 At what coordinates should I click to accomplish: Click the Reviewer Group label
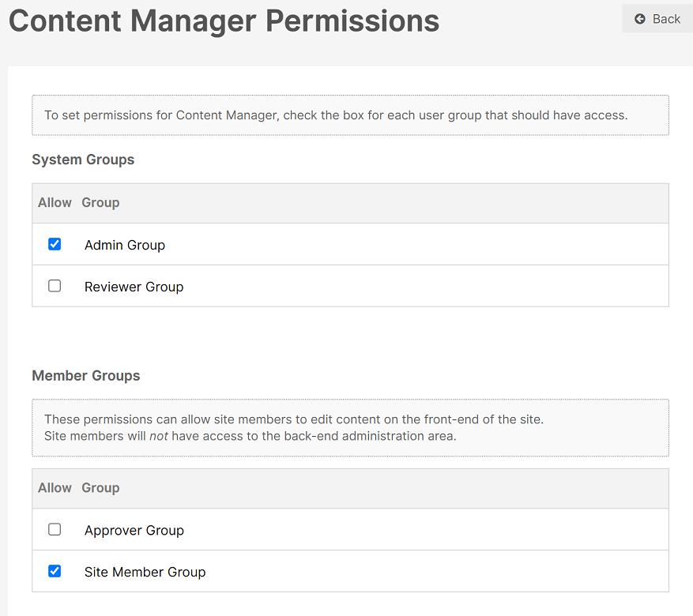coord(134,287)
